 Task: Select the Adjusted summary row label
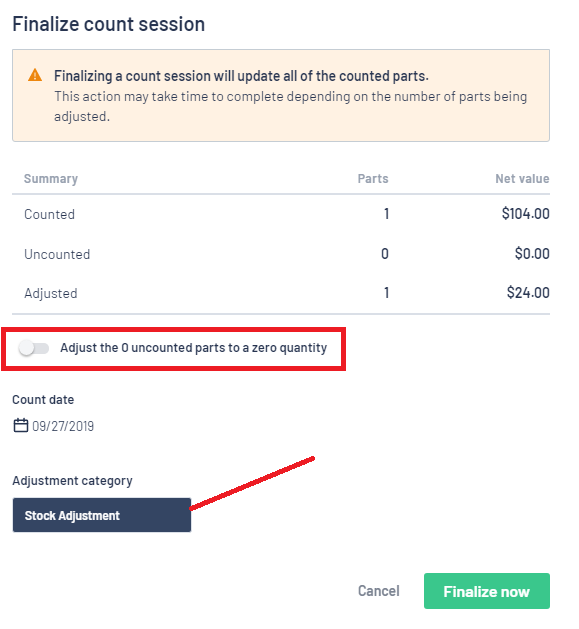[51, 293]
